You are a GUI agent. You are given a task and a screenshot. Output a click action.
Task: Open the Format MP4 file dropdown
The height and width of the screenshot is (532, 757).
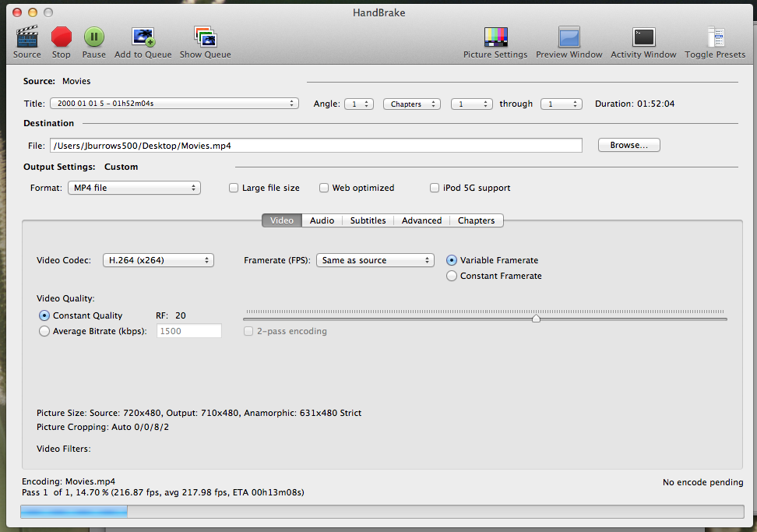pyautogui.click(x=134, y=188)
